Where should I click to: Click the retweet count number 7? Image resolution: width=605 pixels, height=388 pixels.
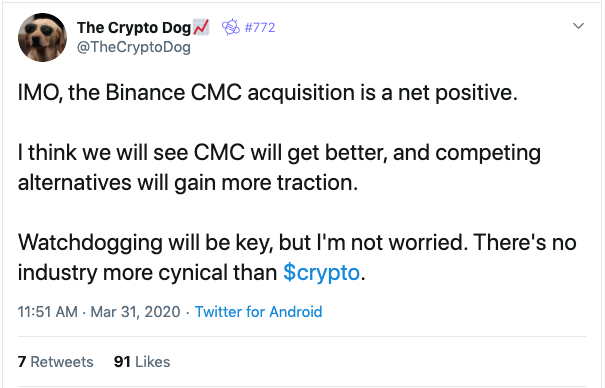(22, 362)
